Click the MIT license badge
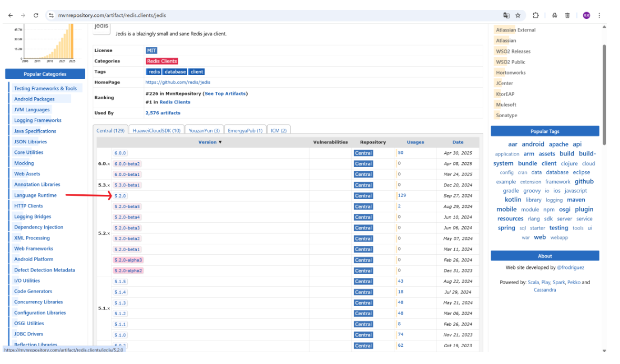The image size is (620, 364). tap(151, 50)
